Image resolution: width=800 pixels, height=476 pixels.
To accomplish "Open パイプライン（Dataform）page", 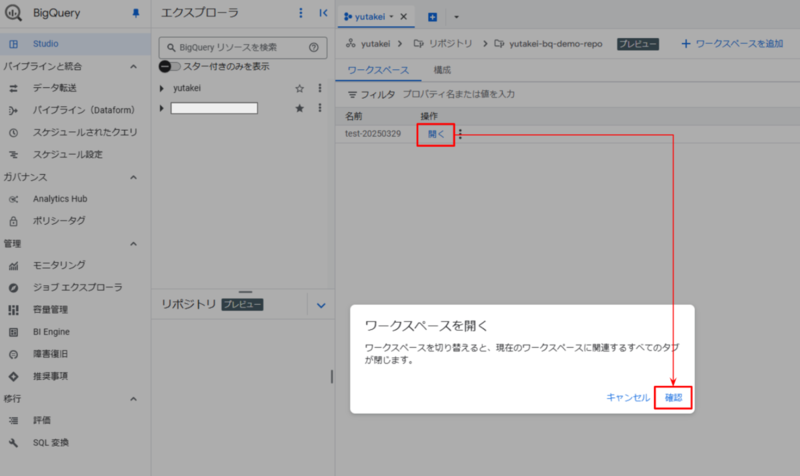I will click(83, 110).
